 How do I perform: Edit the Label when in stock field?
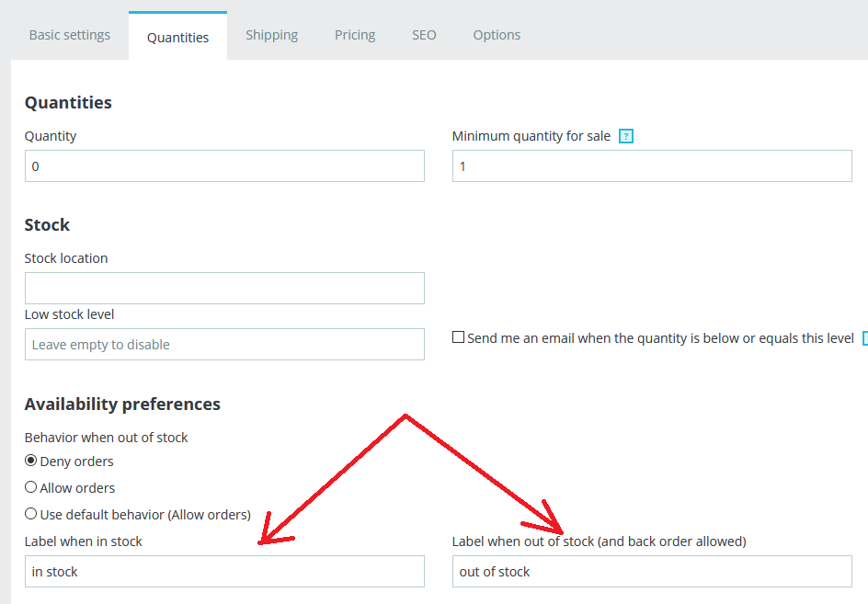[224, 572]
